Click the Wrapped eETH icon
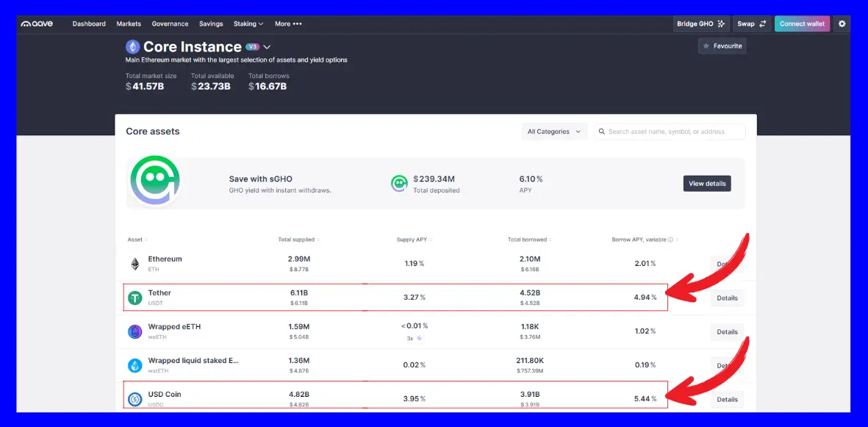This screenshot has height=427, width=868. (x=135, y=331)
